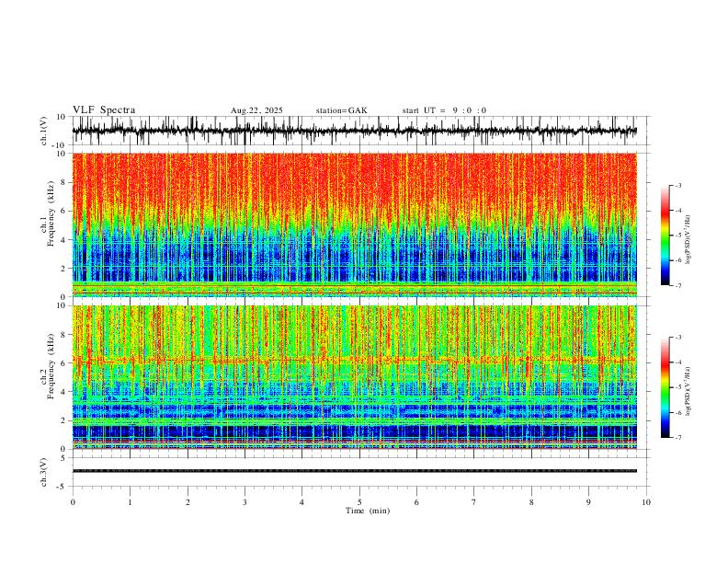Click time axis tick label "9"
Viewport: 728px width, 563px height.
click(588, 502)
